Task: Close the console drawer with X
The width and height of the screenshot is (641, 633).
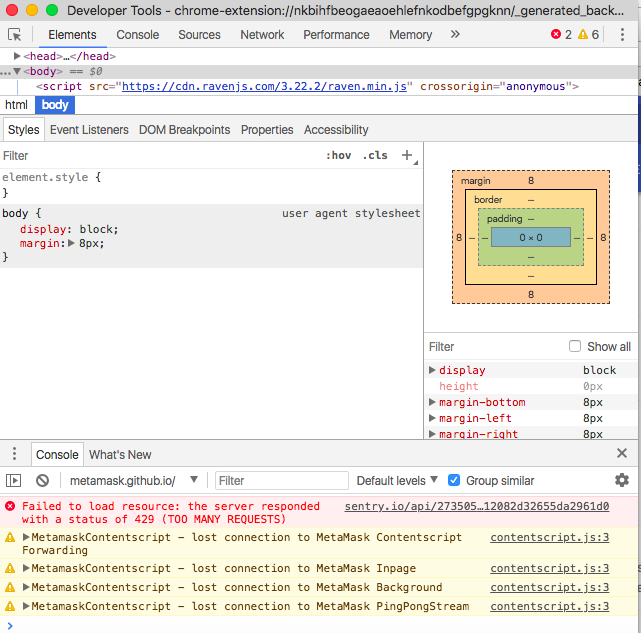Action: coord(622,453)
